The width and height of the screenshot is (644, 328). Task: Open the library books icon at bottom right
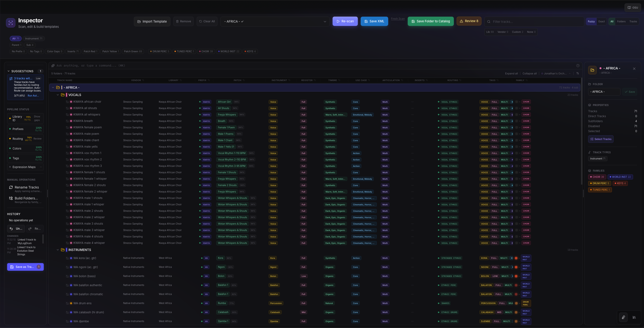(x=634, y=317)
